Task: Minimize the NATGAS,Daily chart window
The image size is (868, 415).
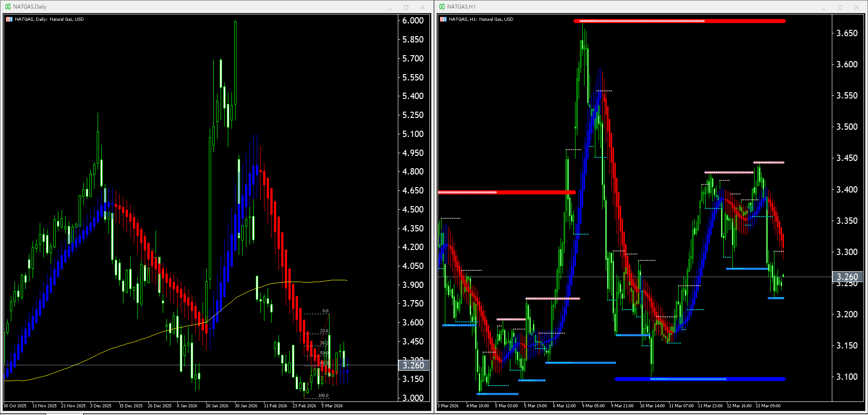Action: coord(390,7)
